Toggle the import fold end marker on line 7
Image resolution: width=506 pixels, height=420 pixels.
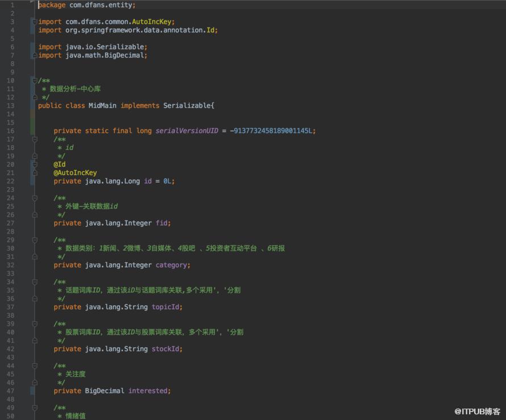click(x=35, y=56)
